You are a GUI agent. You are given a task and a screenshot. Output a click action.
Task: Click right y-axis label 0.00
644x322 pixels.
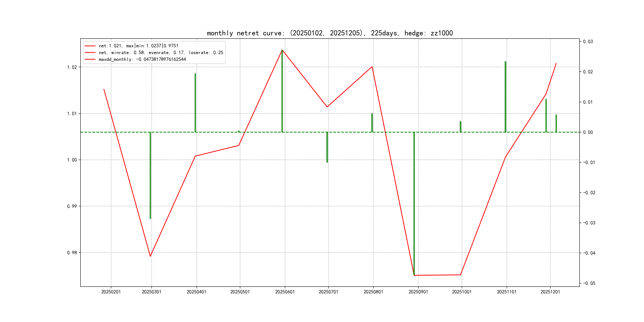tap(588, 132)
